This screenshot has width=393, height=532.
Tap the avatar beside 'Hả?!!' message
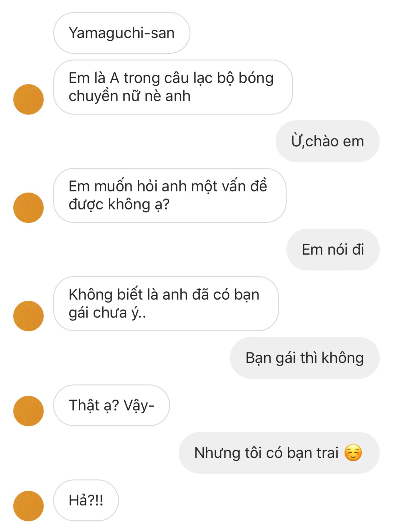pos(29,506)
